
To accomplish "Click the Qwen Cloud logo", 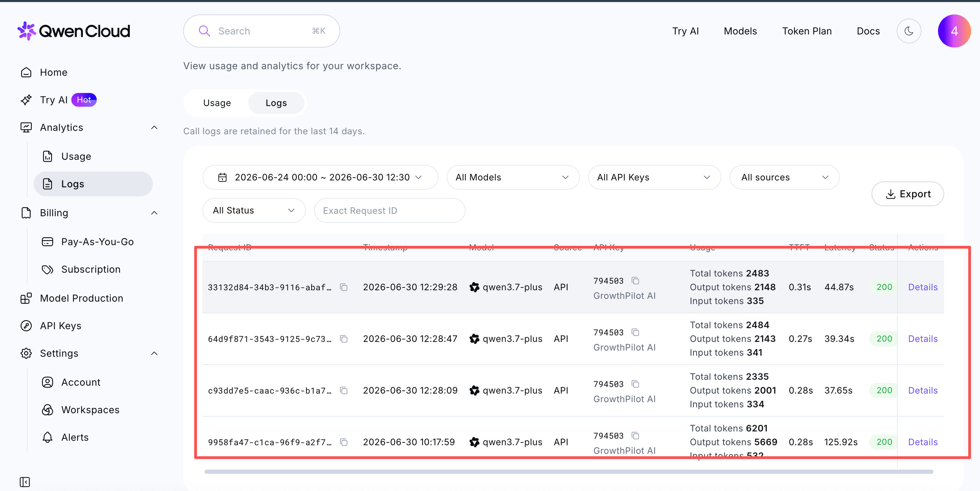I will coord(74,31).
